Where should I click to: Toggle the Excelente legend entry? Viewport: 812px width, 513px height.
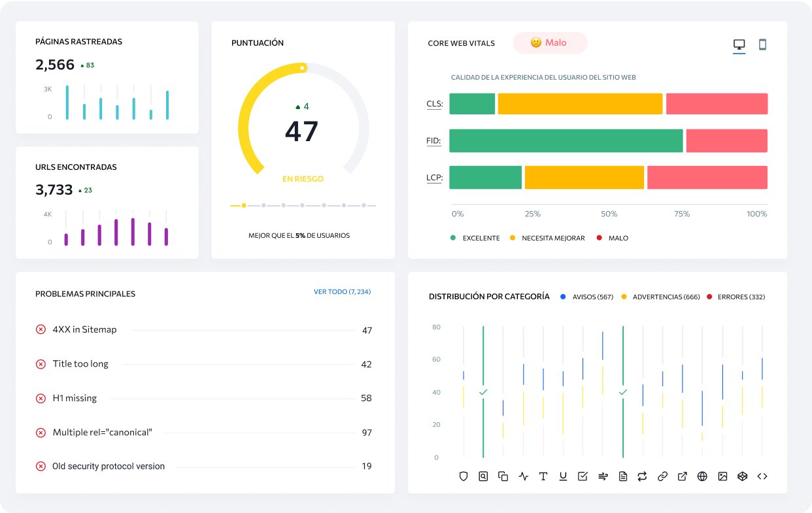[475, 238]
